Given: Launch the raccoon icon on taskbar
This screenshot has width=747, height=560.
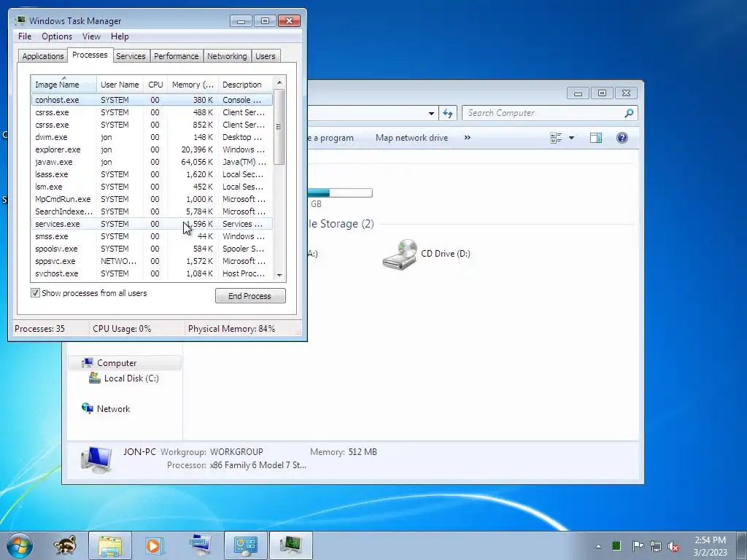Looking at the screenshot, I should pos(65,545).
